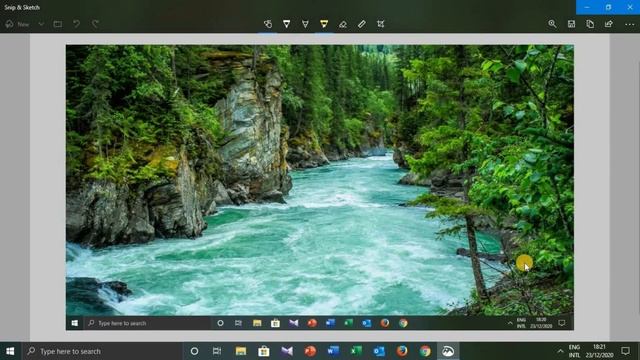Click the Snip & Sketch vertical scrollbar

(x=638, y=188)
